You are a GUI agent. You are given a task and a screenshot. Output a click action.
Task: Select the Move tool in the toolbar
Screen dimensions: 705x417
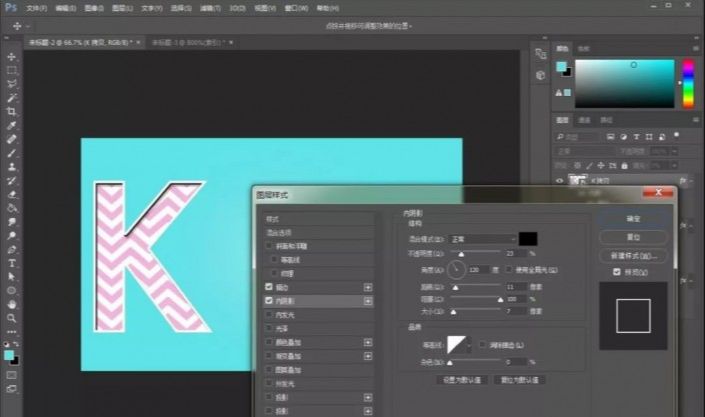click(x=12, y=57)
